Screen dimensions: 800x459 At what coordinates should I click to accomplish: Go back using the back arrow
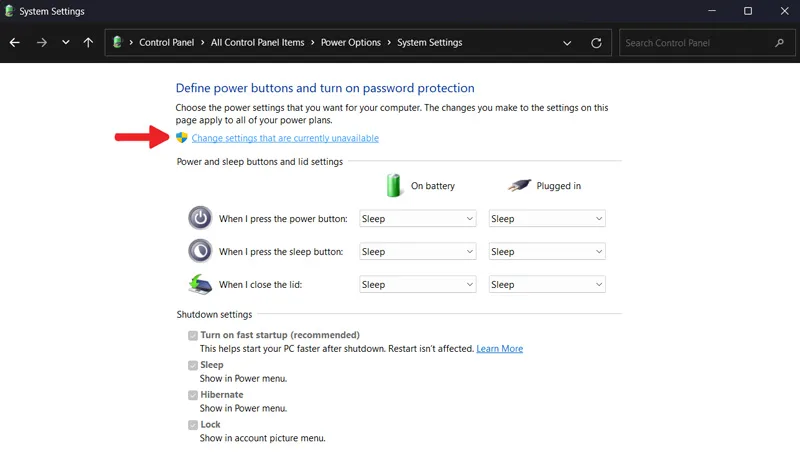(15, 43)
